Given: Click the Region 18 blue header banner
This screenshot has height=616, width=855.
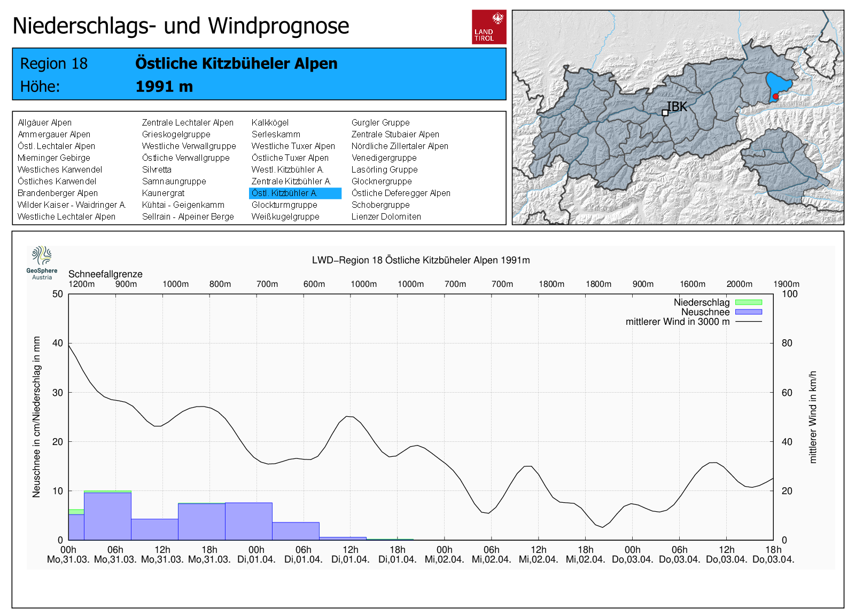Looking at the screenshot, I should point(259,74).
